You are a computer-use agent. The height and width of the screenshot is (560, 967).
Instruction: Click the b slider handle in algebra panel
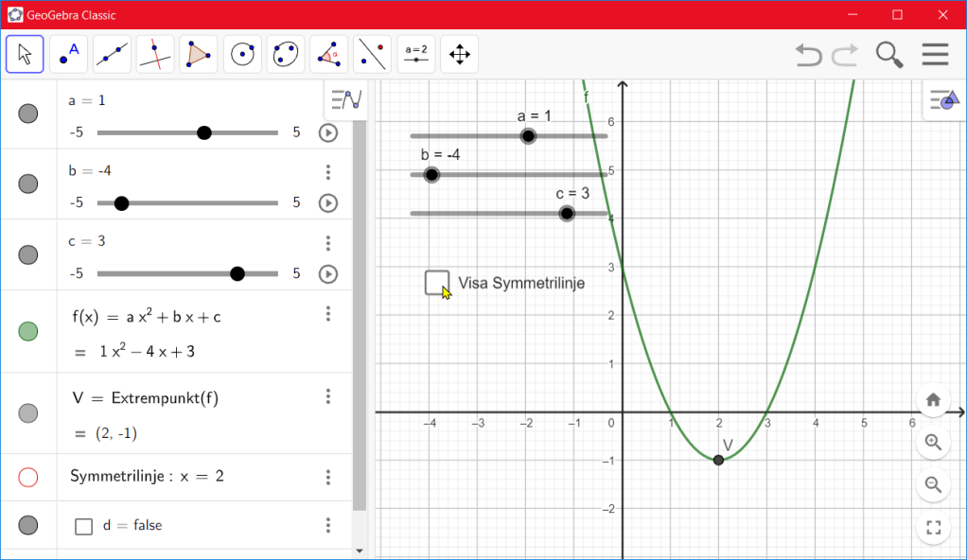[121, 202]
